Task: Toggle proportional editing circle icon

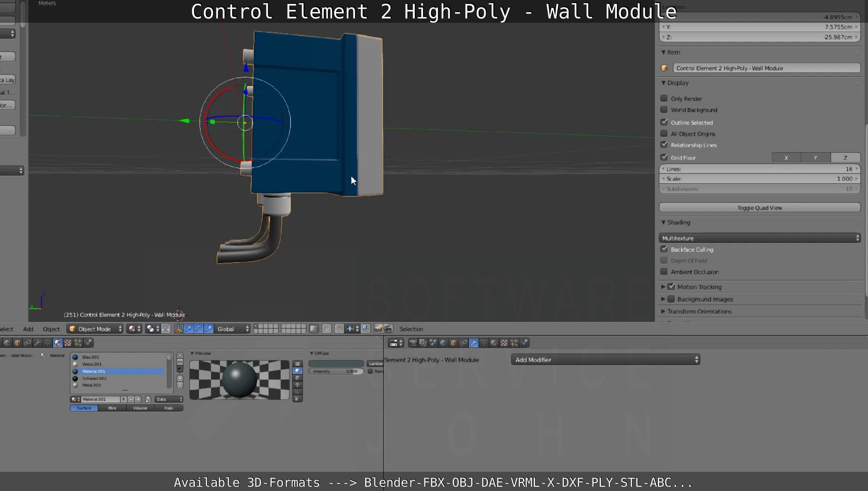Action: (x=327, y=329)
